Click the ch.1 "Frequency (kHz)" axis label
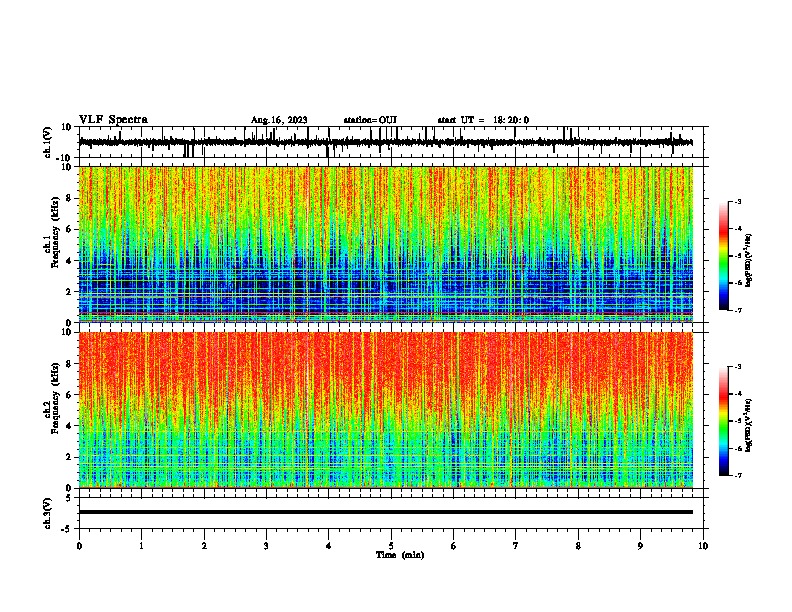Viewport: 792px width, 612px height. [55, 232]
